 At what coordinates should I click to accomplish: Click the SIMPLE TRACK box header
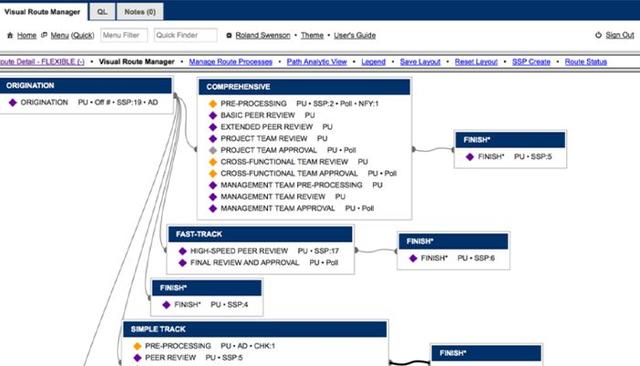(x=255, y=329)
